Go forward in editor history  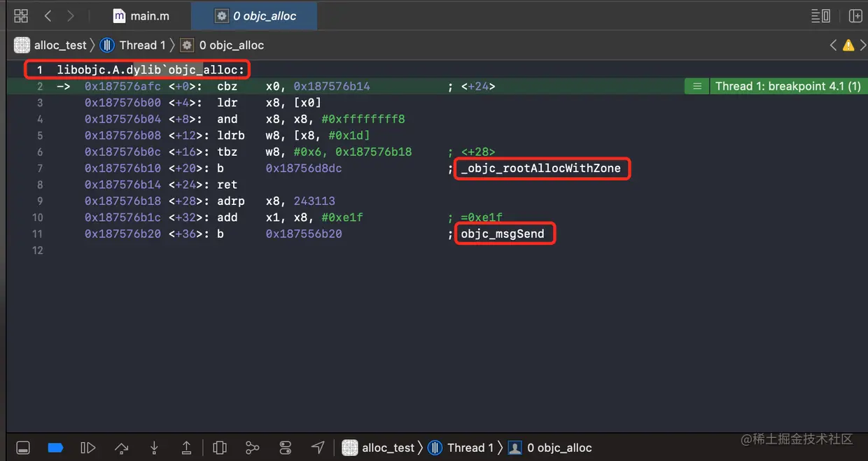click(x=70, y=15)
